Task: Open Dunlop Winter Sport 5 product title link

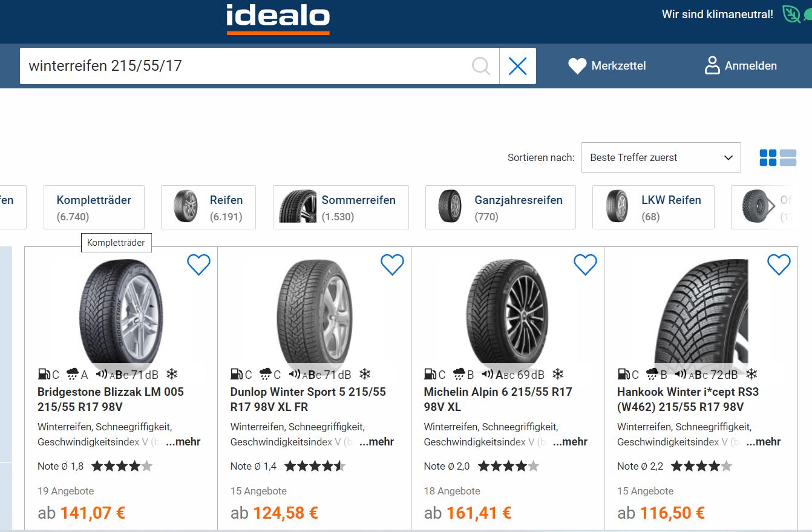Action: click(308, 399)
